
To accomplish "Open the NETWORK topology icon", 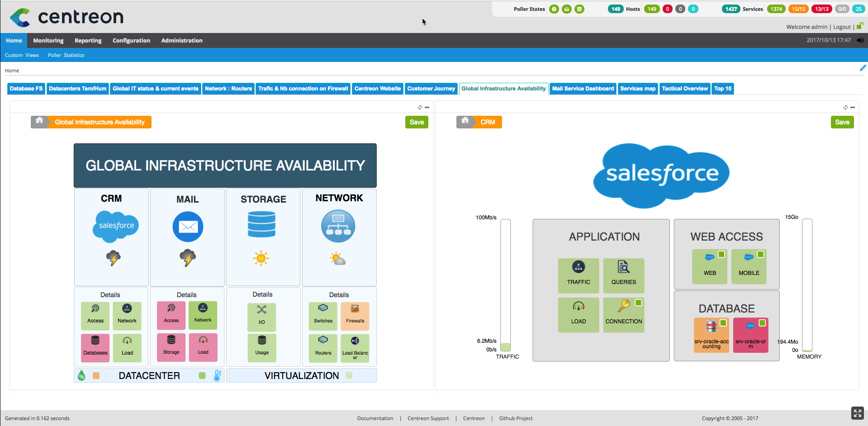I will click(x=338, y=226).
